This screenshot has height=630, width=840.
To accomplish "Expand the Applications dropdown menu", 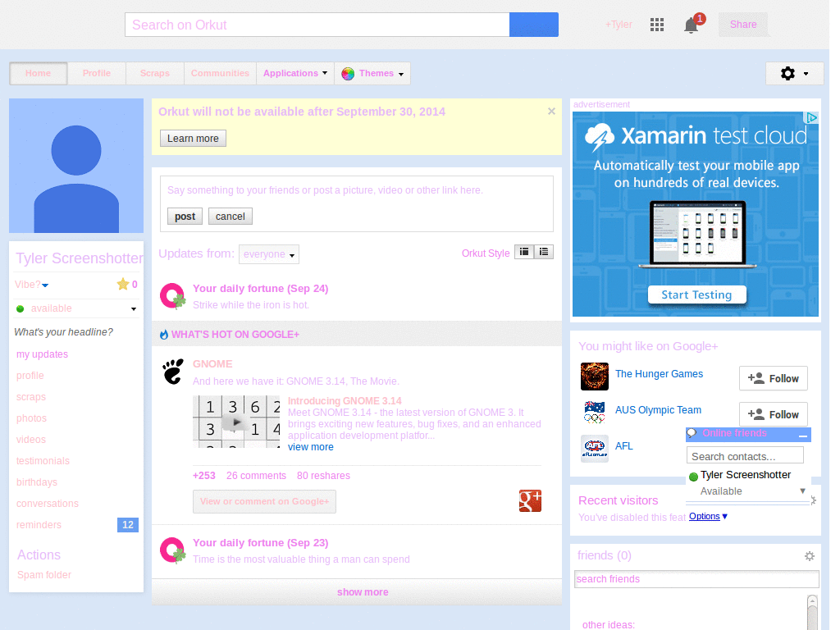I will click(x=295, y=73).
